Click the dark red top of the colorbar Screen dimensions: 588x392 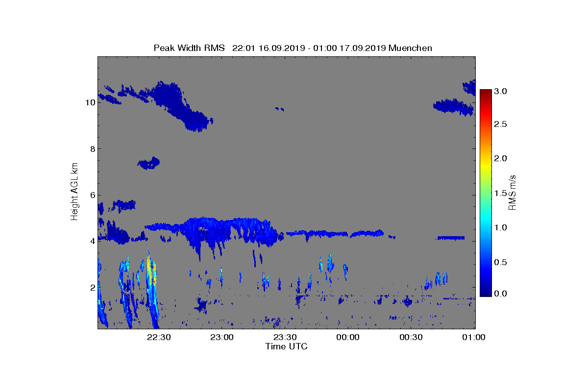[486, 93]
